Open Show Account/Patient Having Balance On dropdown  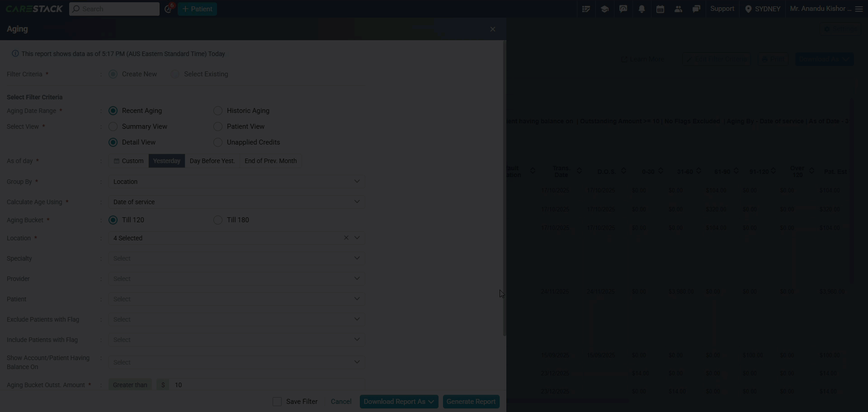click(x=236, y=362)
